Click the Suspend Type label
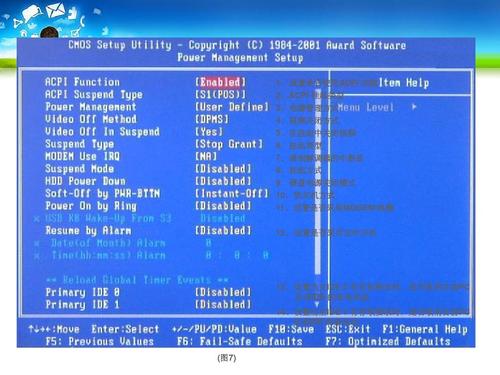The height and width of the screenshot is (375, 500). (80, 144)
